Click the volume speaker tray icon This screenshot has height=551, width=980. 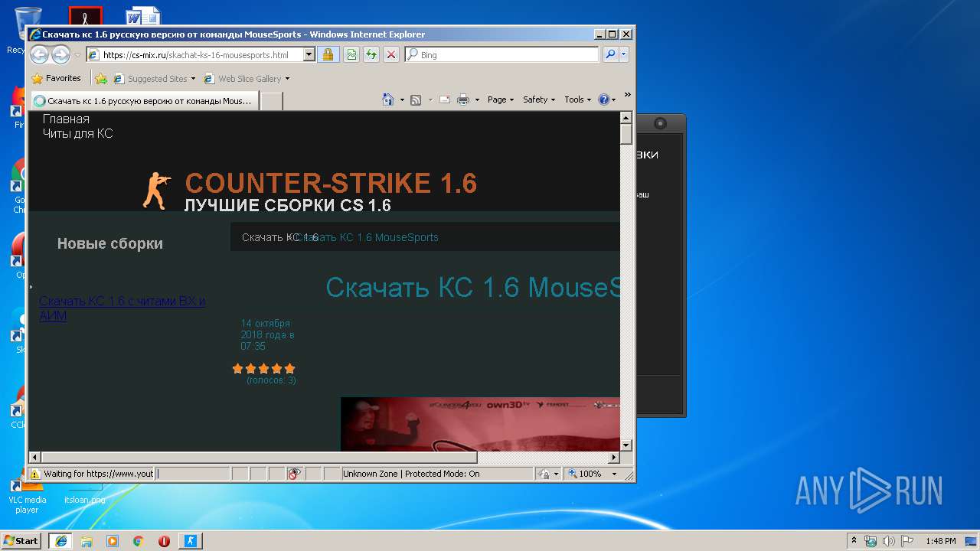point(889,541)
